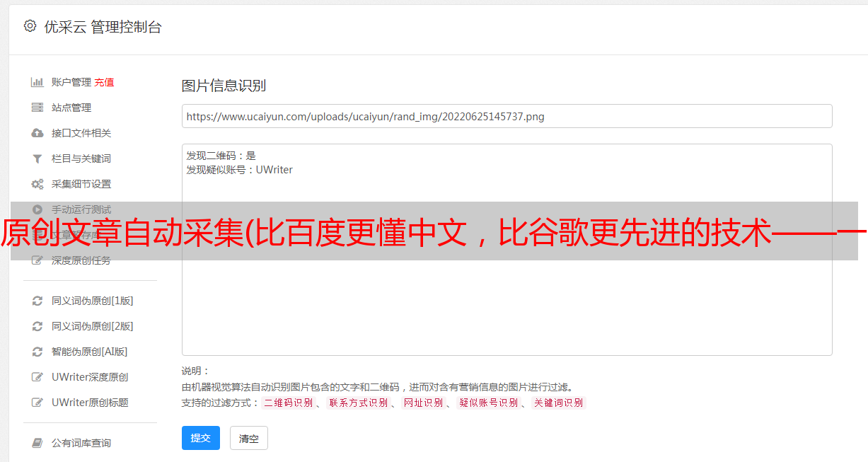868x462 pixels.
Task: Click the blue 提交 button
Action: click(x=201, y=438)
